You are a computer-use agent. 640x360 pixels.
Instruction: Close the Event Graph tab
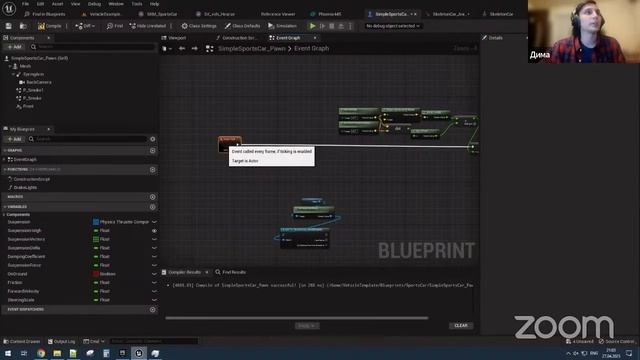[x=315, y=38]
